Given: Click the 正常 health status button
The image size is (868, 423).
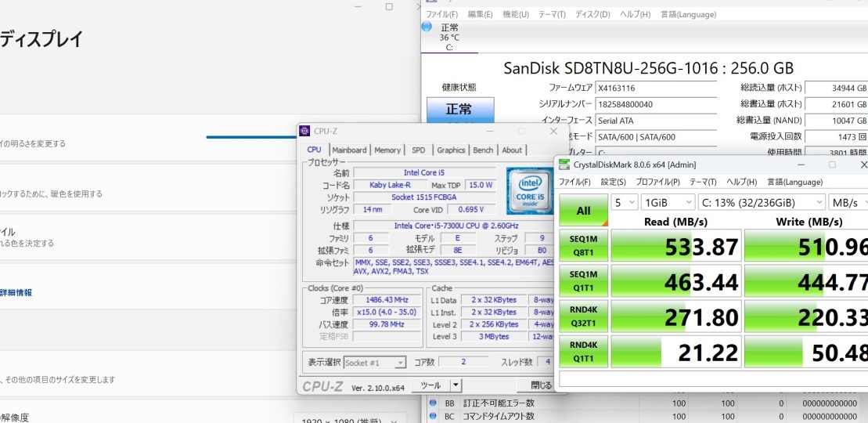Looking at the screenshot, I should (x=460, y=109).
